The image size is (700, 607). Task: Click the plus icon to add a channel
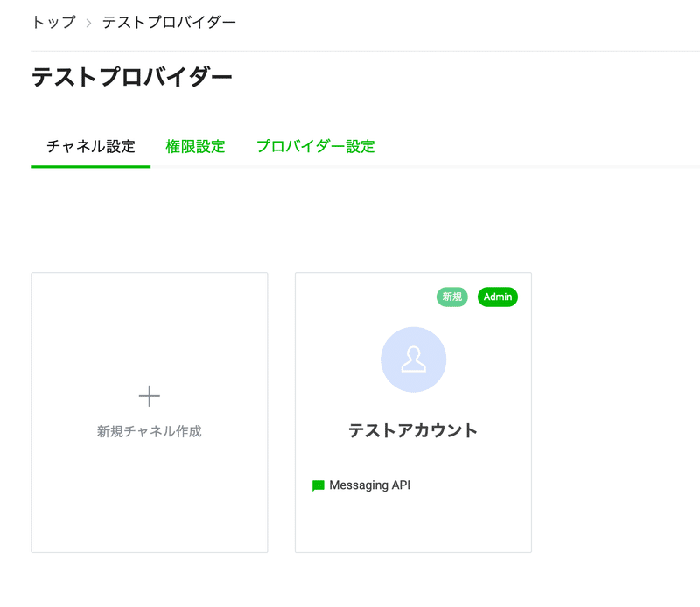click(x=149, y=396)
